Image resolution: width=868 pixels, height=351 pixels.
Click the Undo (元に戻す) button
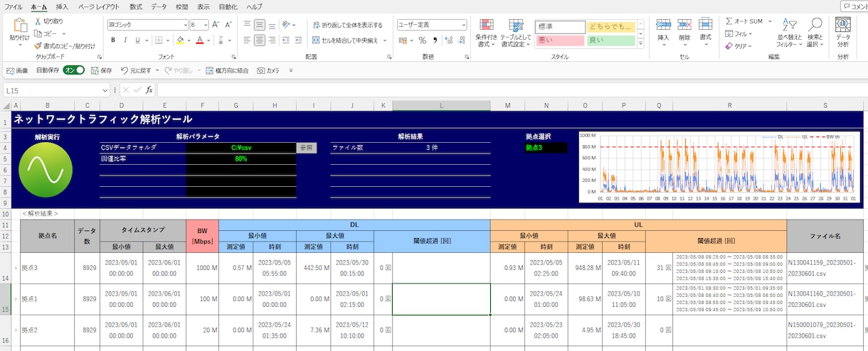pyautogui.click(x=135, y=70)
